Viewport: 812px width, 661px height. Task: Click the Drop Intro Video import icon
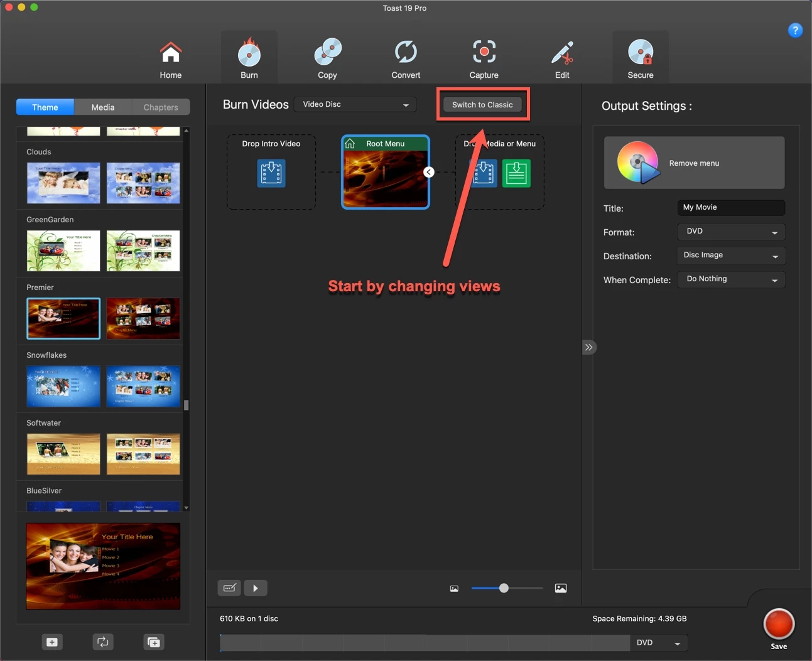271,173
